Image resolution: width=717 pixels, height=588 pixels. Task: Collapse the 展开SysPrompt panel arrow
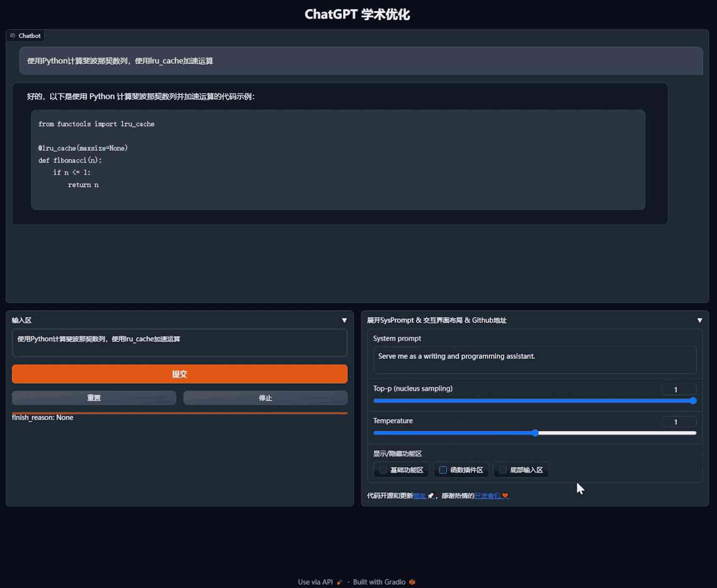click(x=699, y=320)
